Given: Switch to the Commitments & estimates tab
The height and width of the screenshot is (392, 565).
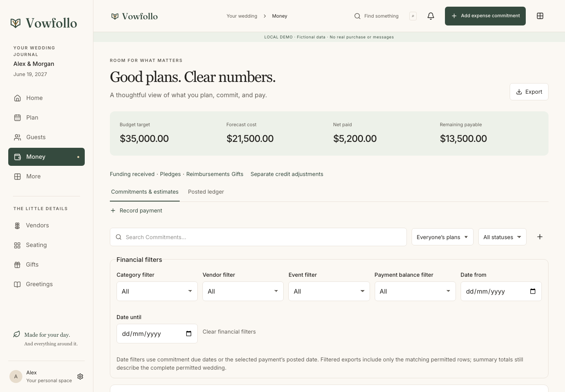Looking at the screenshot, I should (145, 192).
